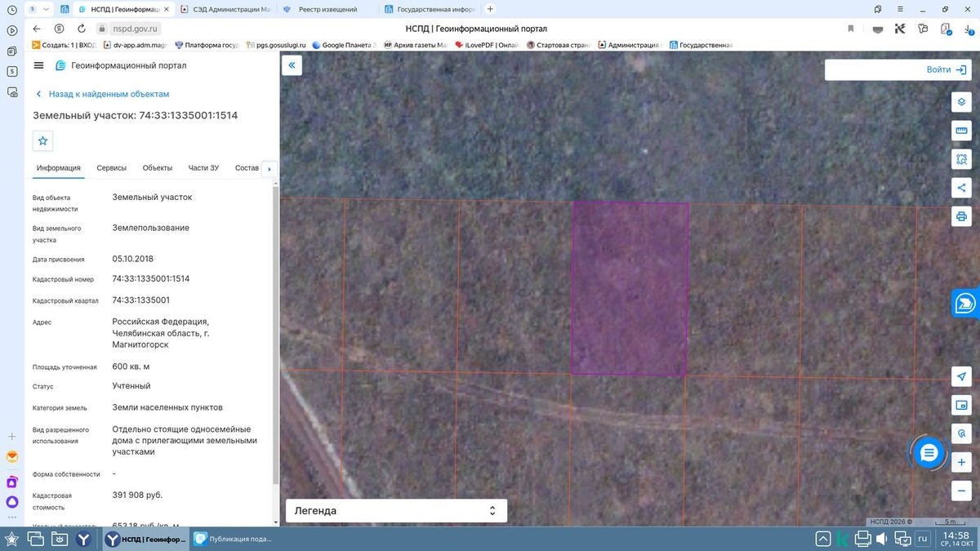Zoom out of the map

pos(961,491)
